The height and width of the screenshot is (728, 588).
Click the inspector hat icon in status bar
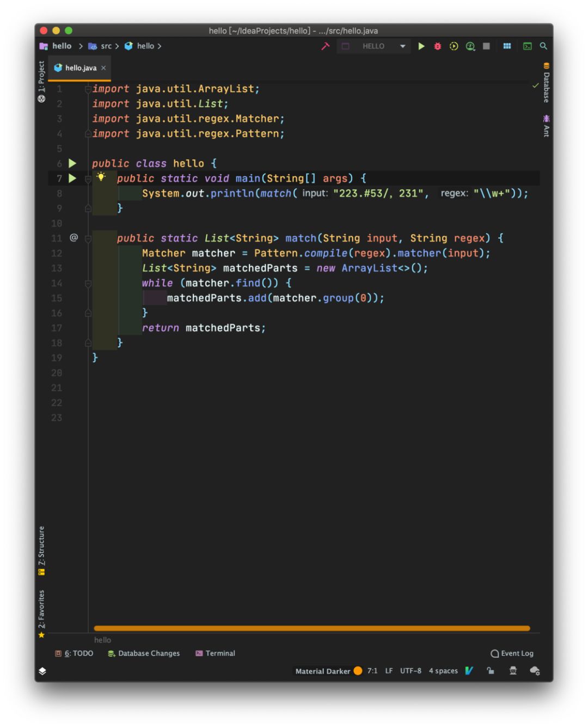[x=513, y=671]
